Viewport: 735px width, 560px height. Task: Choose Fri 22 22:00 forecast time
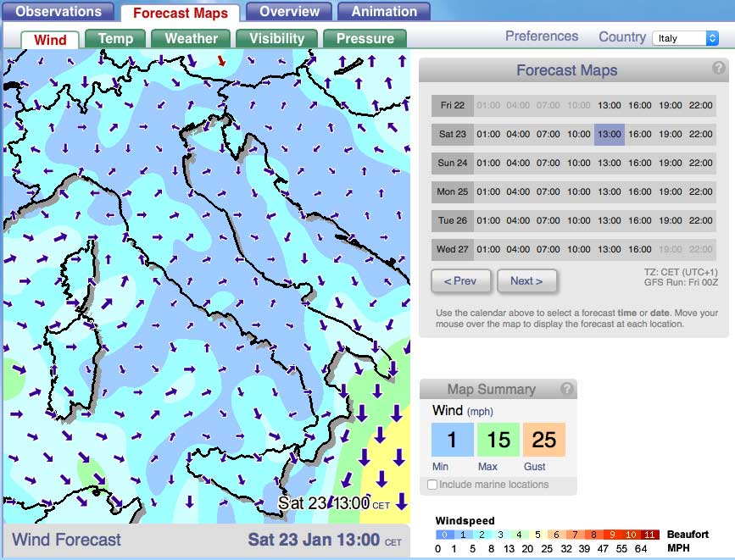701,105
